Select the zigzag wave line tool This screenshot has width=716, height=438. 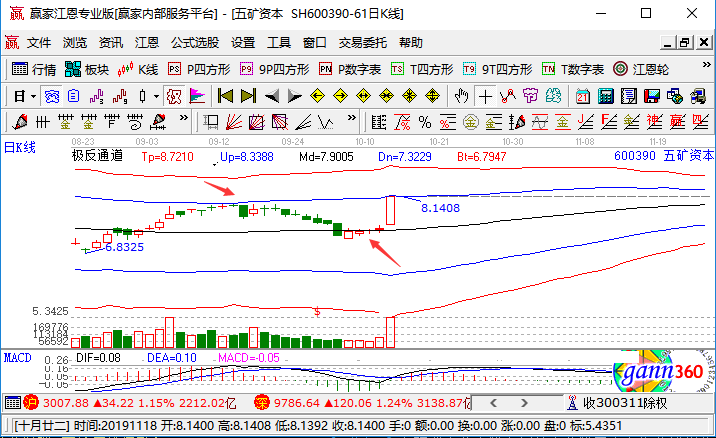click(x=326, y=122)
